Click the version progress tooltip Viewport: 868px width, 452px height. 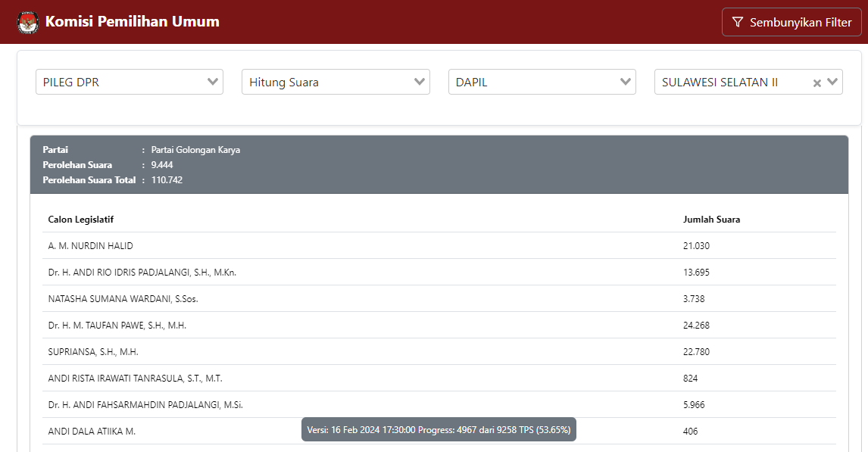[439, 430]
